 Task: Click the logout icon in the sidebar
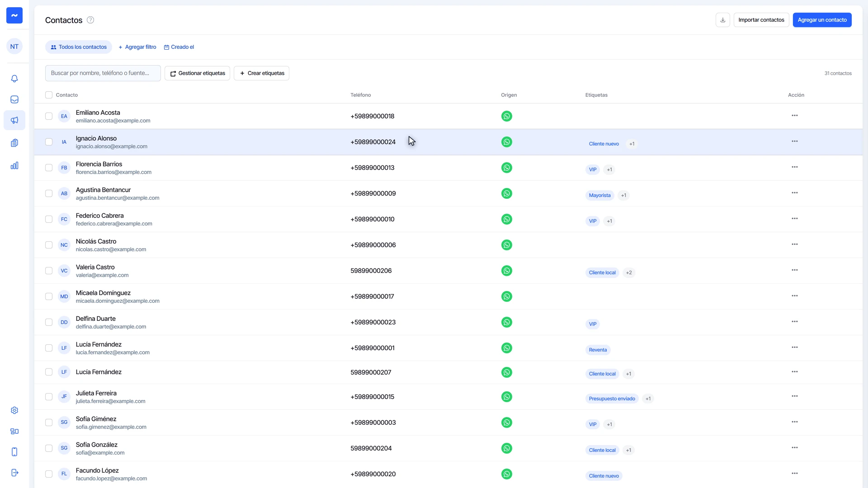click(x=14, y=473)
